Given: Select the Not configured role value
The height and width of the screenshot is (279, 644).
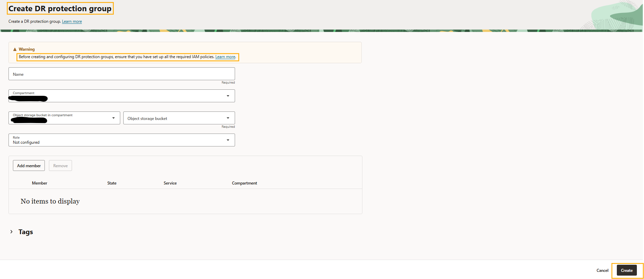Looking at the screenshot, I should [26, 142].
